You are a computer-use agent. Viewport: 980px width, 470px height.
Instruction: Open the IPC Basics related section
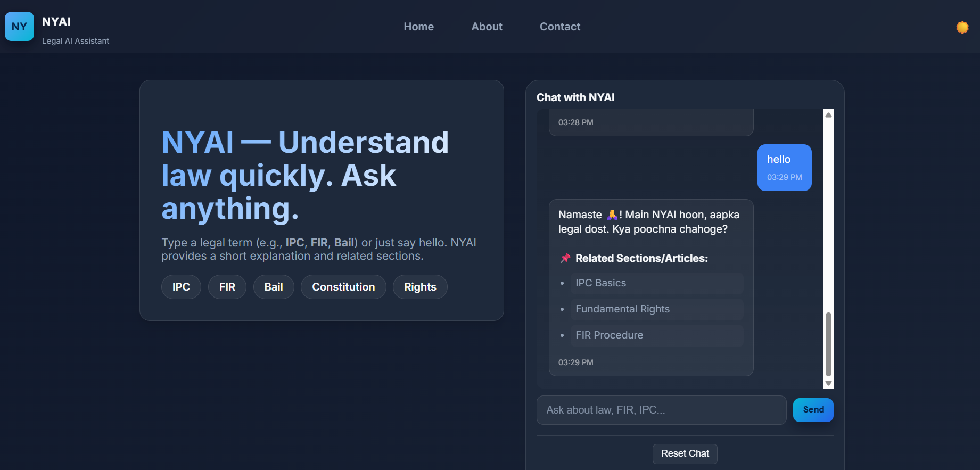(657, 283)
